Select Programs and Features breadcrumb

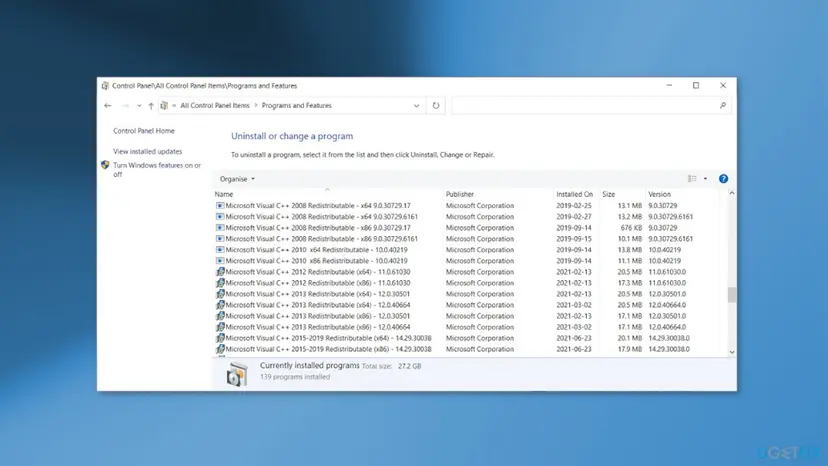tap(297, 106)
